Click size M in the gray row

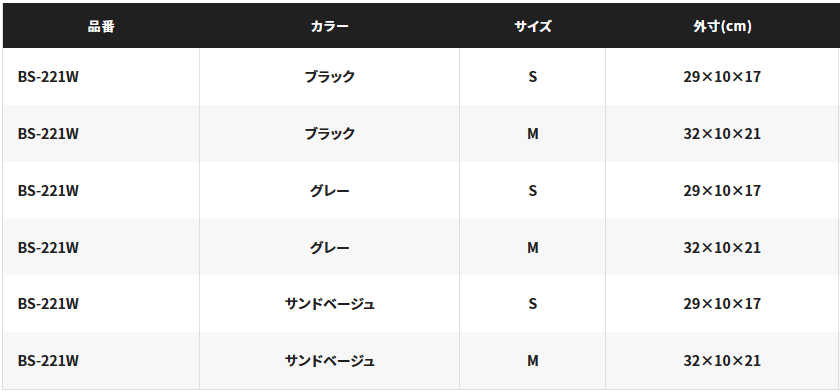coord(532,248)
